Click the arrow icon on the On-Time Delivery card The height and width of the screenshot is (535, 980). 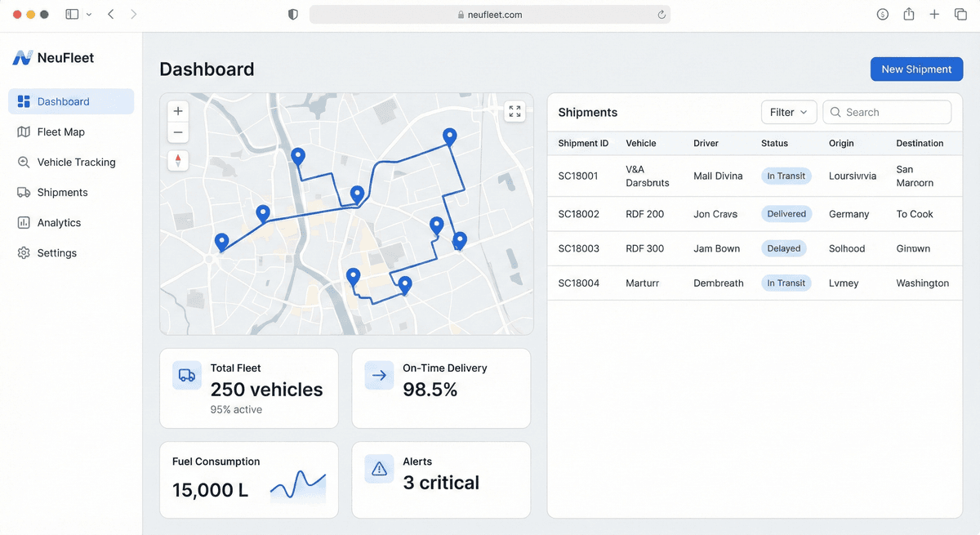(x=379, y=375)
